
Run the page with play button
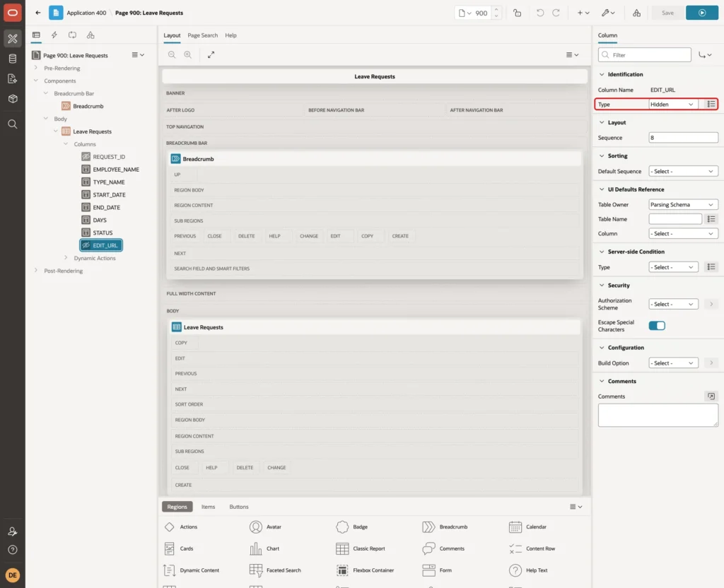[x=702, y=13]
